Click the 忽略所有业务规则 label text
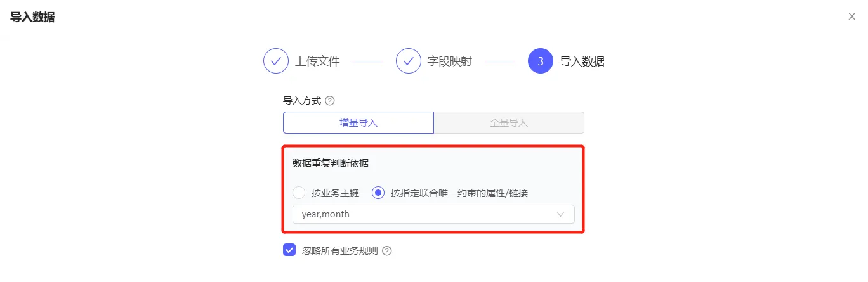This screenshot has width=868, height=282. [x=340, y=251]
